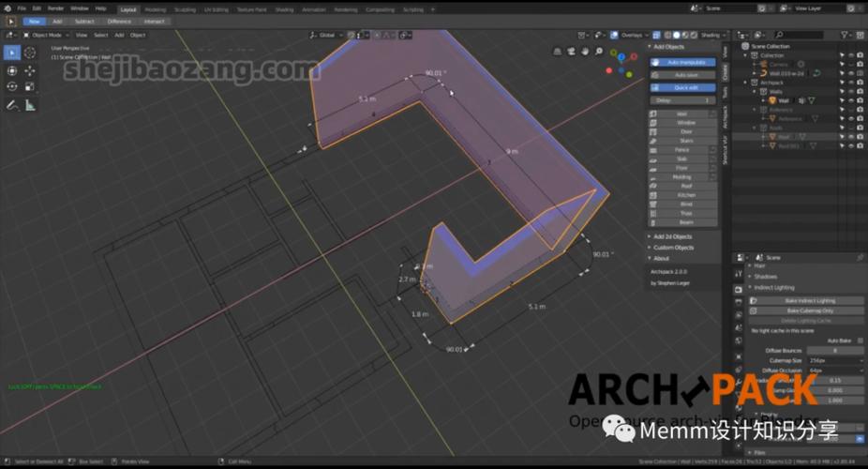The image size is (868, 469).
Task: Select the Select Box tool
Action: [x=12, y=53]
